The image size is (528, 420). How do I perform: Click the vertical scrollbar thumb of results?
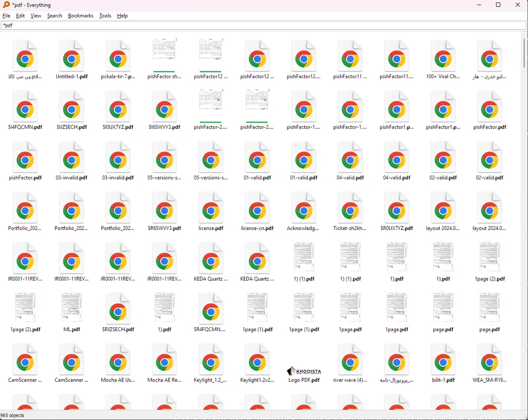tap(524, 53)
